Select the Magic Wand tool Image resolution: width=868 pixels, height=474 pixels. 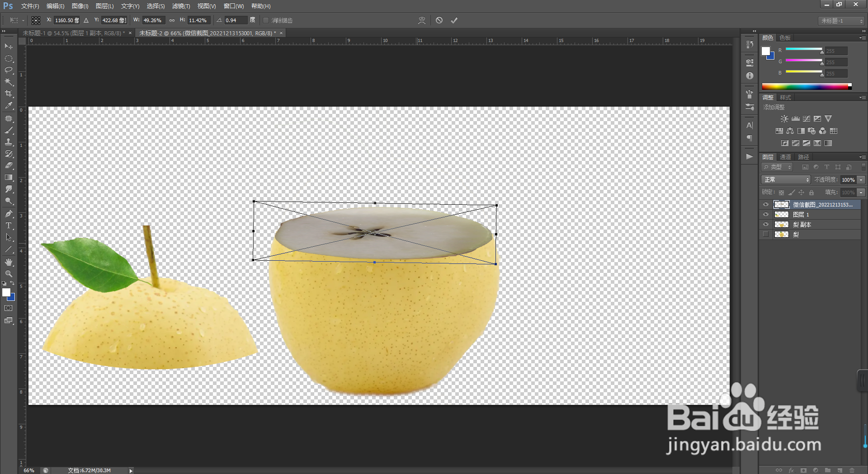pyautogui.click(x=9, y=82)
